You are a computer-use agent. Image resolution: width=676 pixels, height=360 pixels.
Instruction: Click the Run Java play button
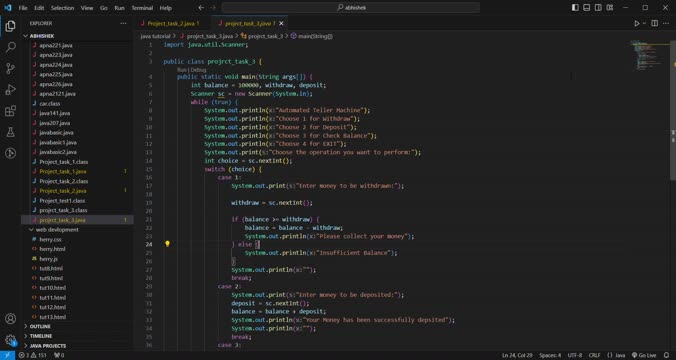pyautogui.click(x=637, y=23)
